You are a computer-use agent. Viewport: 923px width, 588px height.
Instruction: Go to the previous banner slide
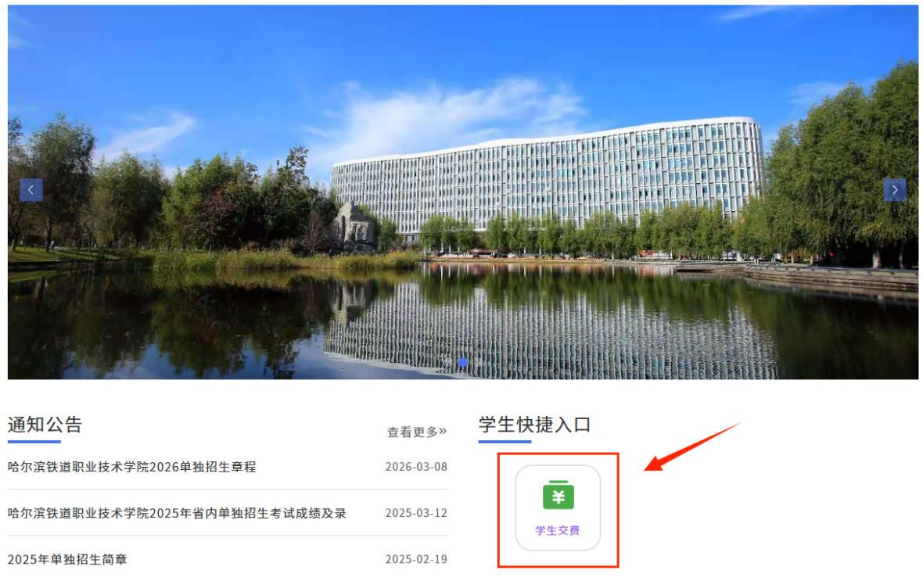[x=31, y=190]
